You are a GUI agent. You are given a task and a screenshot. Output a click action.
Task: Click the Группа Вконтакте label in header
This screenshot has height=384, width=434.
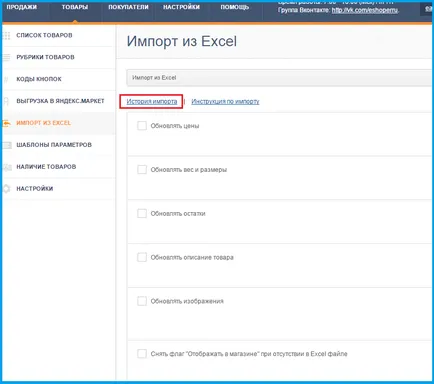pos(304,10)
